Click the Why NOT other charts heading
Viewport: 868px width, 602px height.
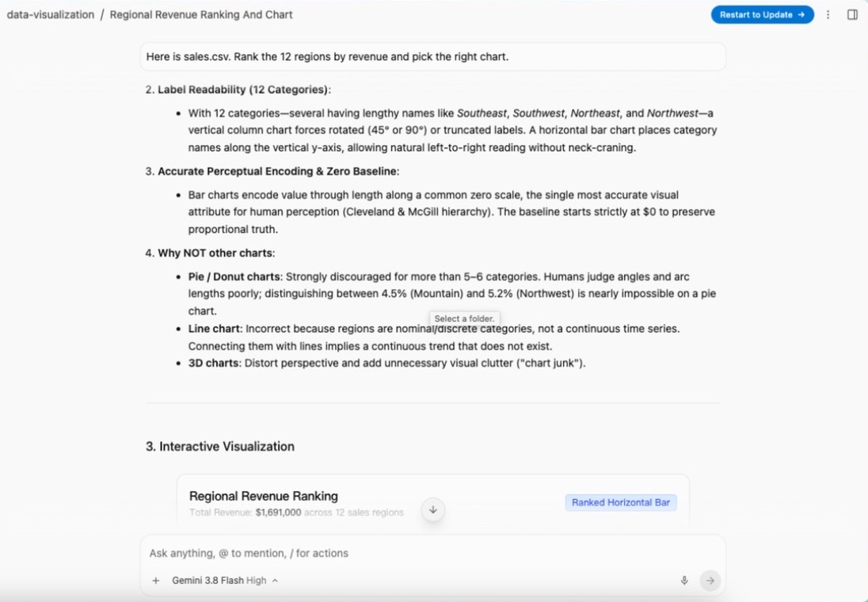point(216,253)
